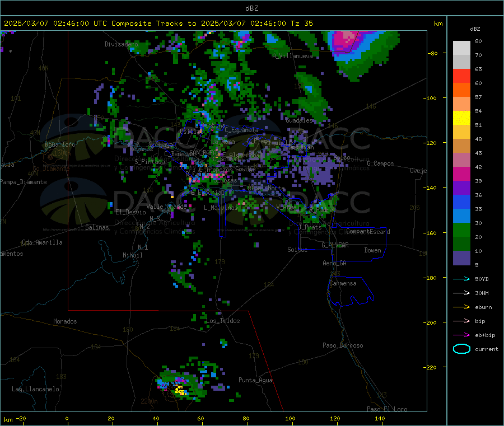This screenshot has height=426, width=504.
Task: Select the yellow dotted 51 dBZ swatch
Action: click(461, 118)
